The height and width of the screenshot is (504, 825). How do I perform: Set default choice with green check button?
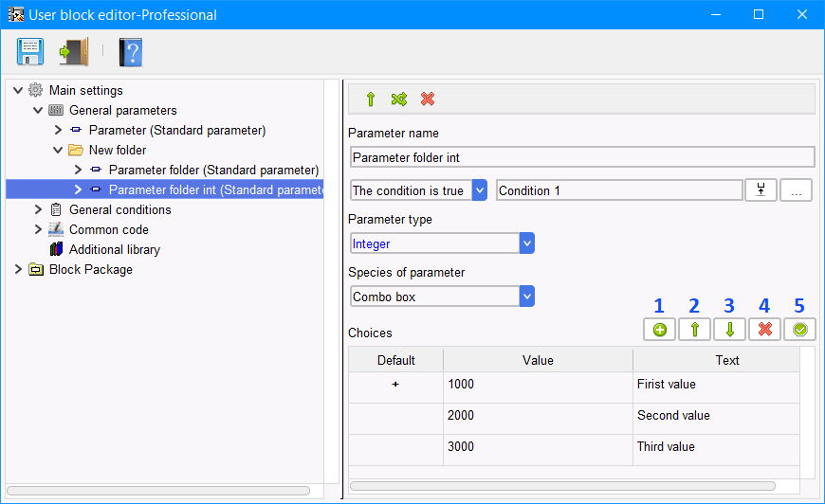(x=799, y=330)
